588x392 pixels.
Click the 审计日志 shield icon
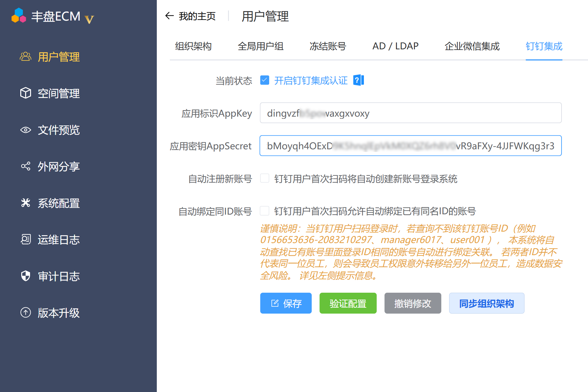(25, 276)
